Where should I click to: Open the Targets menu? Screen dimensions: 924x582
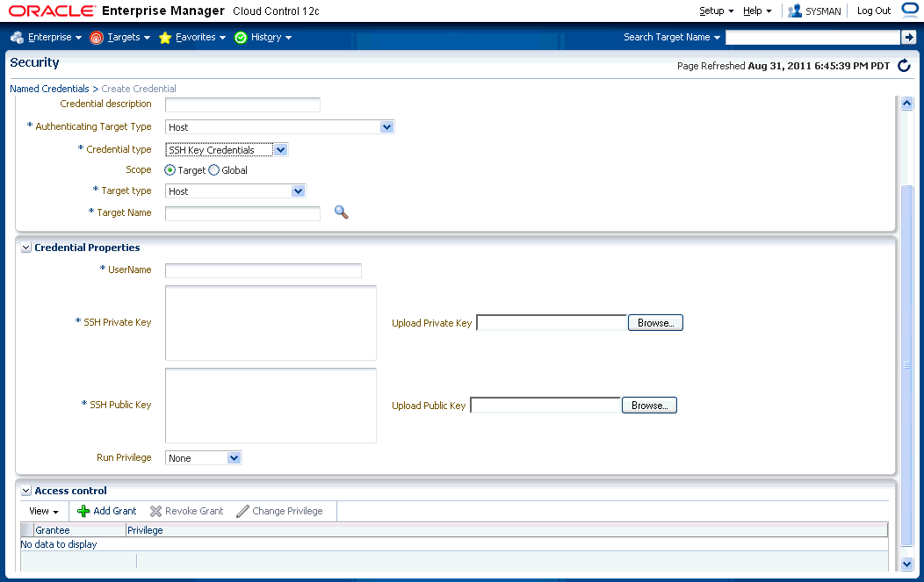128,37
